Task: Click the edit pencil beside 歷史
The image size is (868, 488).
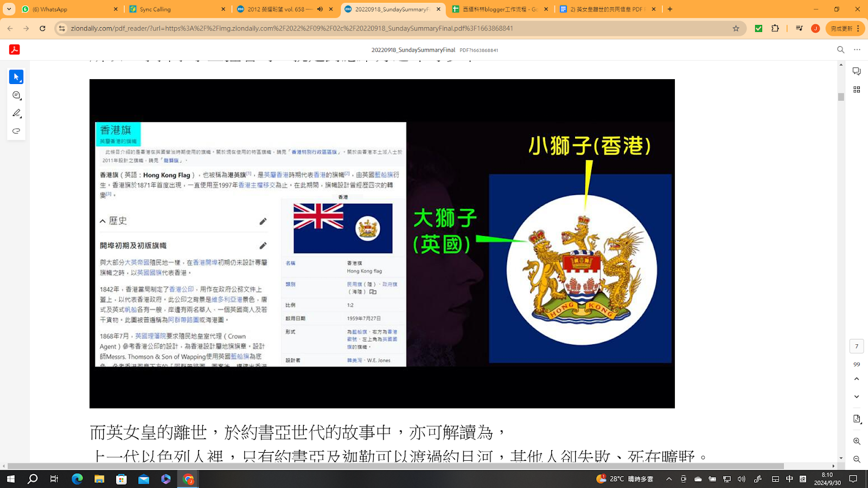Action: (x=263, y=221)
